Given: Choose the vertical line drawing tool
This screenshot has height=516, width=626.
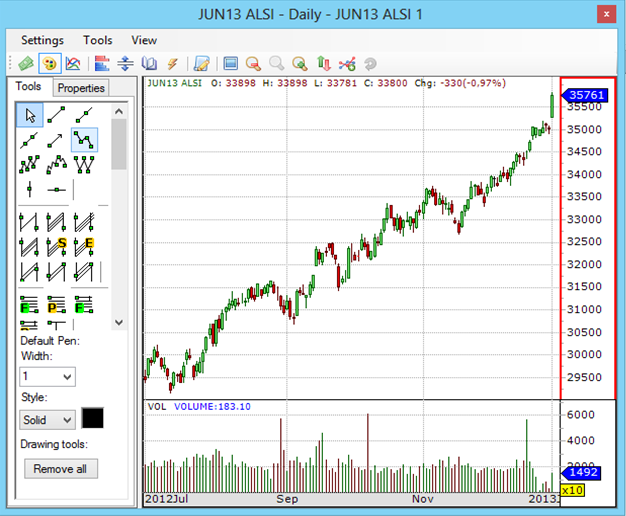Looking at the screenshot, I should point(30,188).
